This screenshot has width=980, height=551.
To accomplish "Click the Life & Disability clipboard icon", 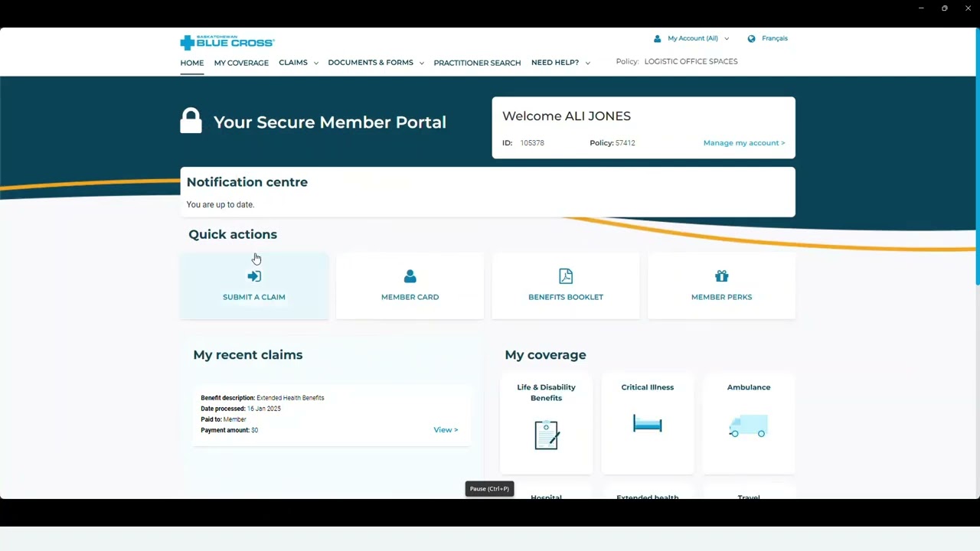I will pyautogui.click(x=547, y=435).
